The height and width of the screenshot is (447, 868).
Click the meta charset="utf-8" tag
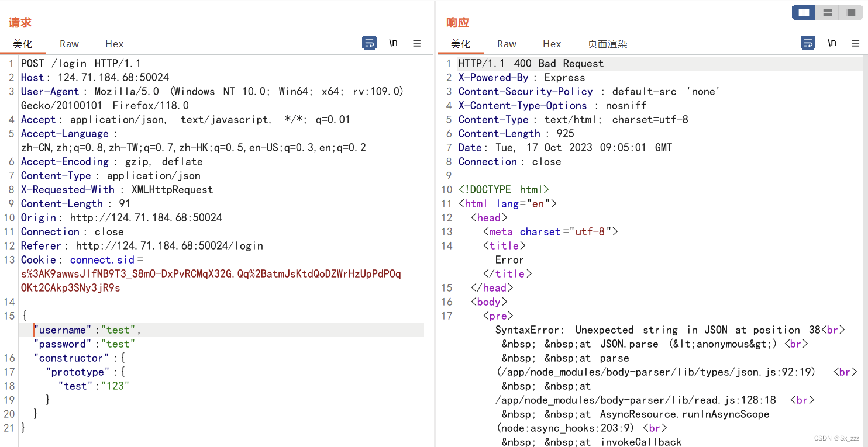550,232
